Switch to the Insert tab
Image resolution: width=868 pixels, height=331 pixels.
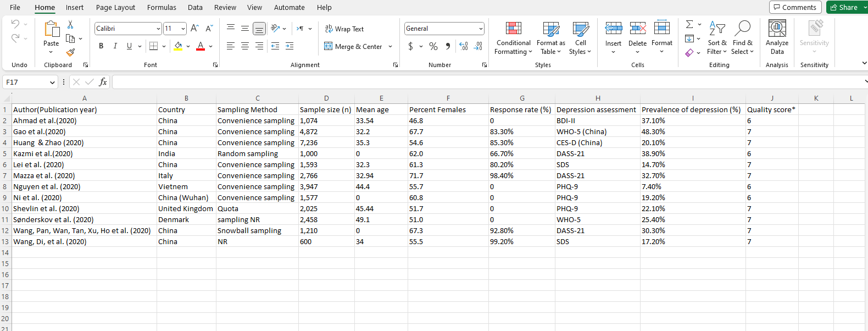(x=75, y=8)
